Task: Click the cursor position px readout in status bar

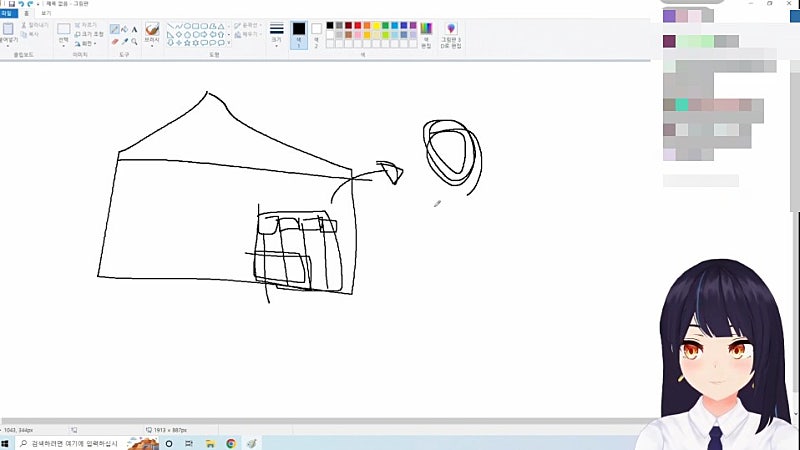Action: click(19, 430)
